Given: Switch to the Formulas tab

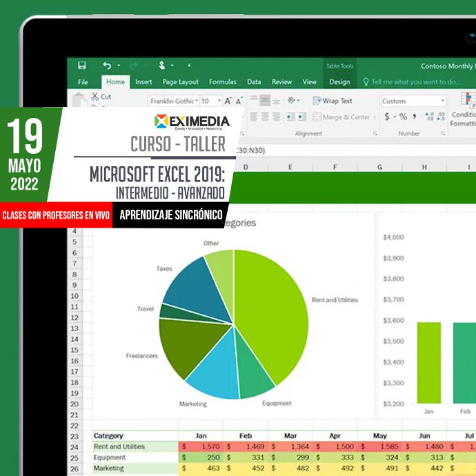Looking at the screenshot, I should point(223,82).
